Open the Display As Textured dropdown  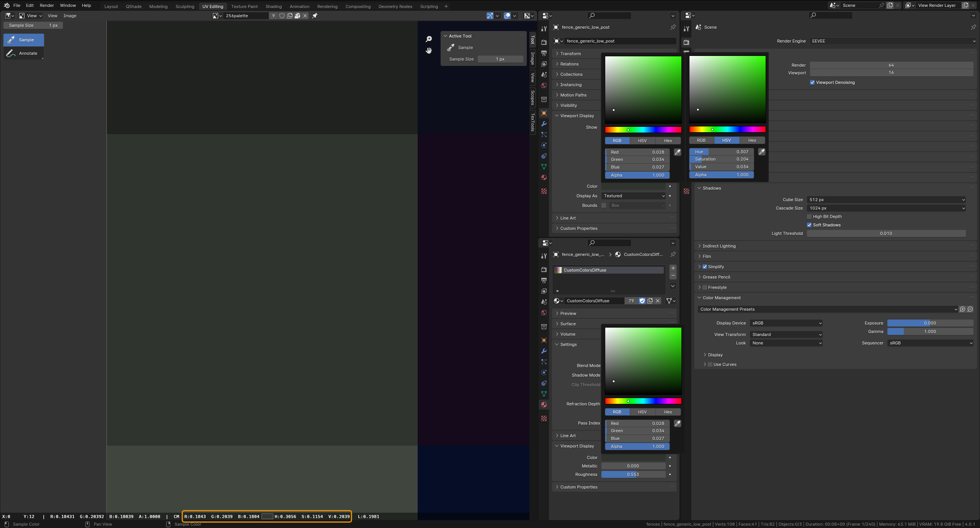(x=634, y=196)
